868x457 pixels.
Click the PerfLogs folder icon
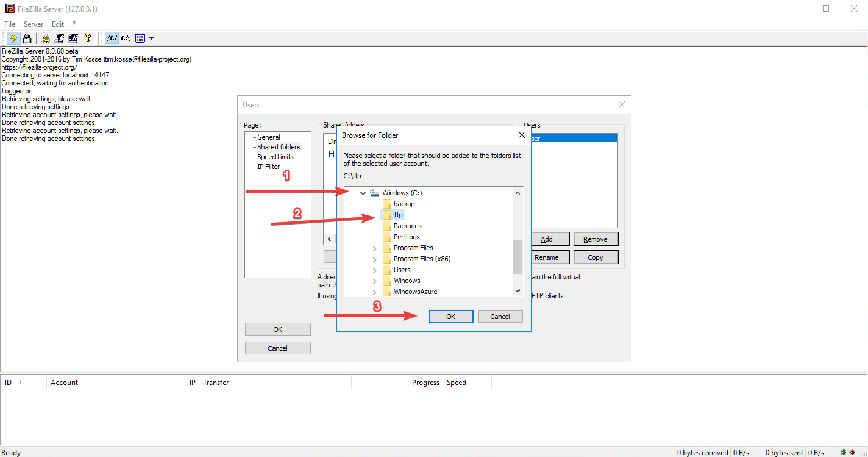click(x=386, y=237)
